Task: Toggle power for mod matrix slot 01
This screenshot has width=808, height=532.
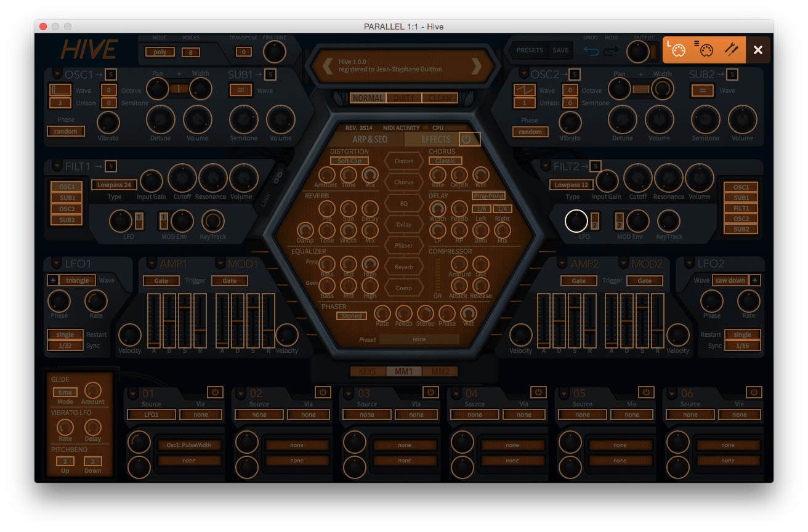Action: (x=215, y=392)
